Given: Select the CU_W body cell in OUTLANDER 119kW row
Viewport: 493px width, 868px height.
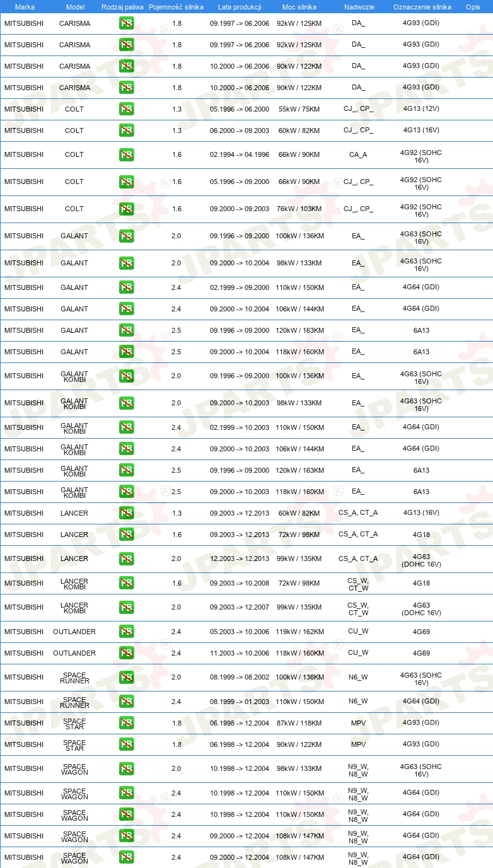Looking at the screenshot, I should click(358, 632).
